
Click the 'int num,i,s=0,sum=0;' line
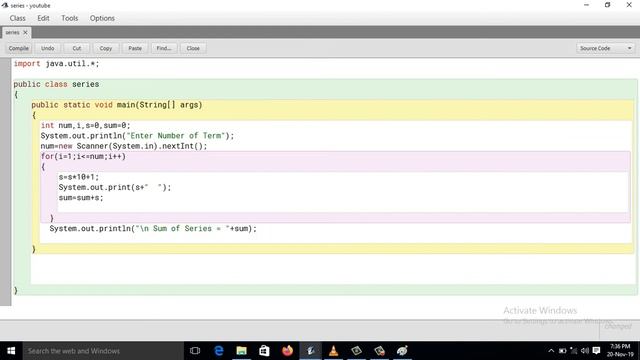tap(85, 125)
